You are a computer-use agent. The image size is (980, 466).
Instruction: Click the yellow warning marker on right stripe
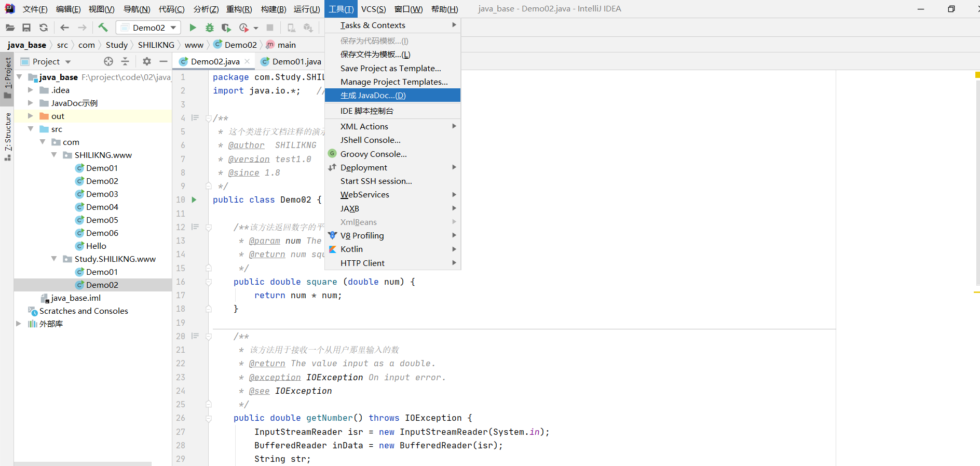click(977, 75)
